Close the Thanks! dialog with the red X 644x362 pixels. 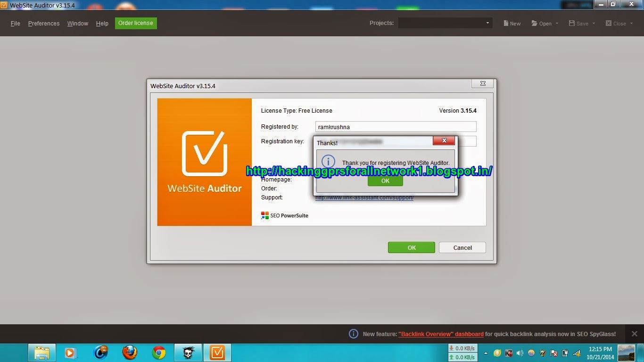tap(444, 140)
